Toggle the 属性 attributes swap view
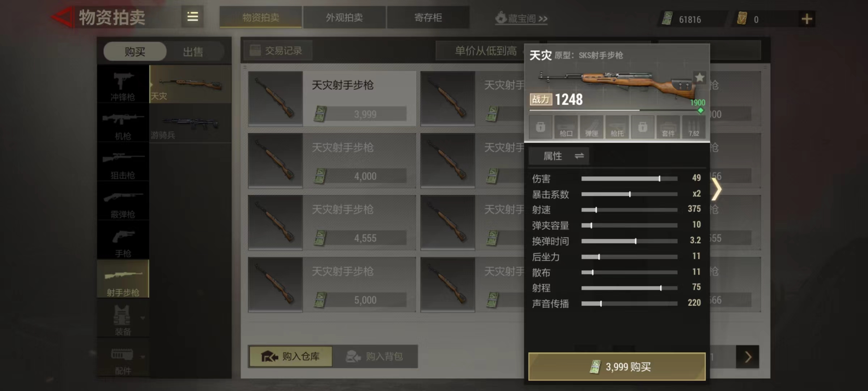 559,156
